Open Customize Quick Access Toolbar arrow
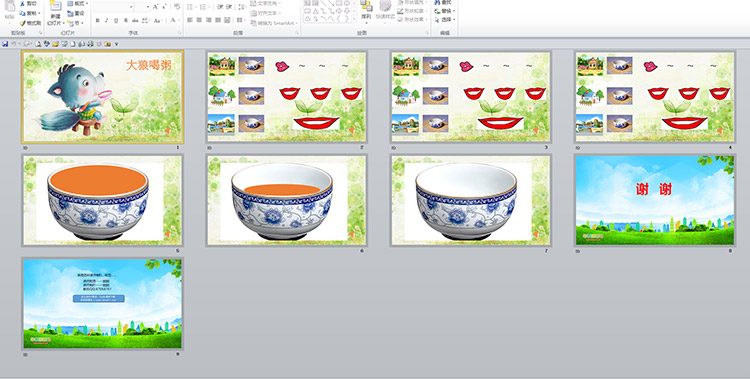Image resolution: width=750 pixels, height=379 pixels. click(x=116, y=44)
